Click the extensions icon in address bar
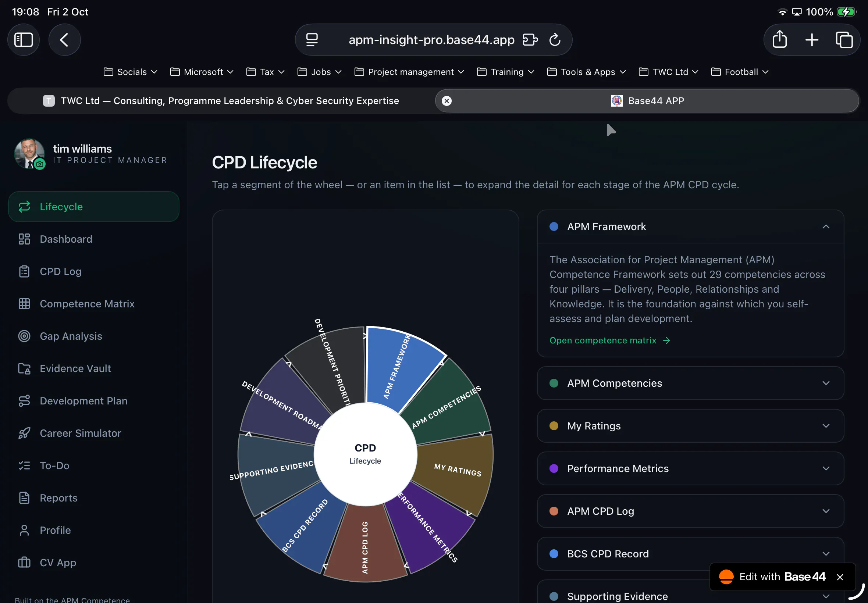Viewport: 868px width, 603px height. coord(530,40)
